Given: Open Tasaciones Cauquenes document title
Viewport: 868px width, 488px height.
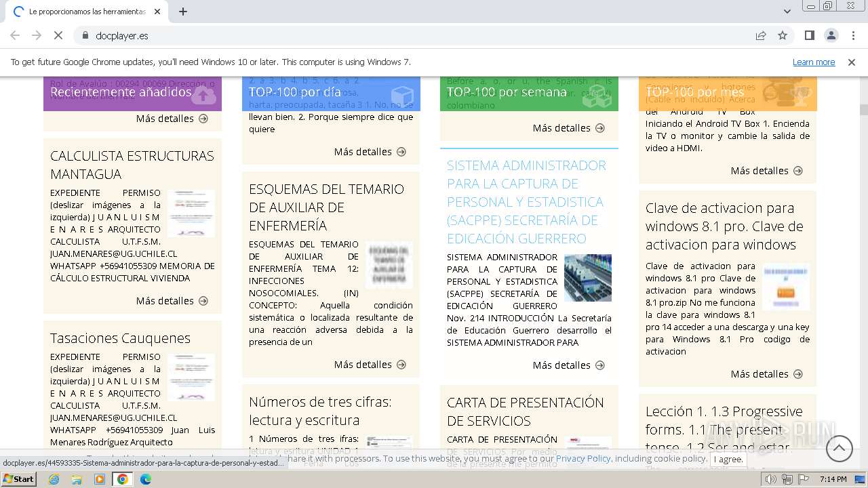Looking at the screenshot, I should (x=120, y=338).
